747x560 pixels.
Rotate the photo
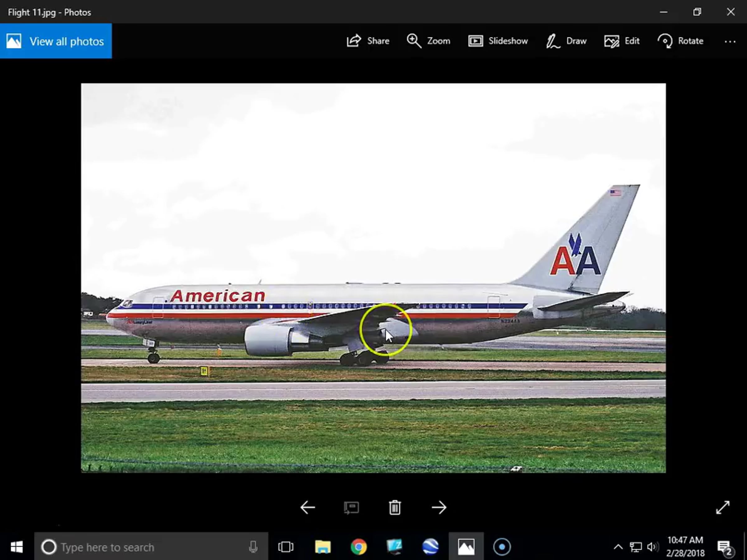(x=680, y=41)
